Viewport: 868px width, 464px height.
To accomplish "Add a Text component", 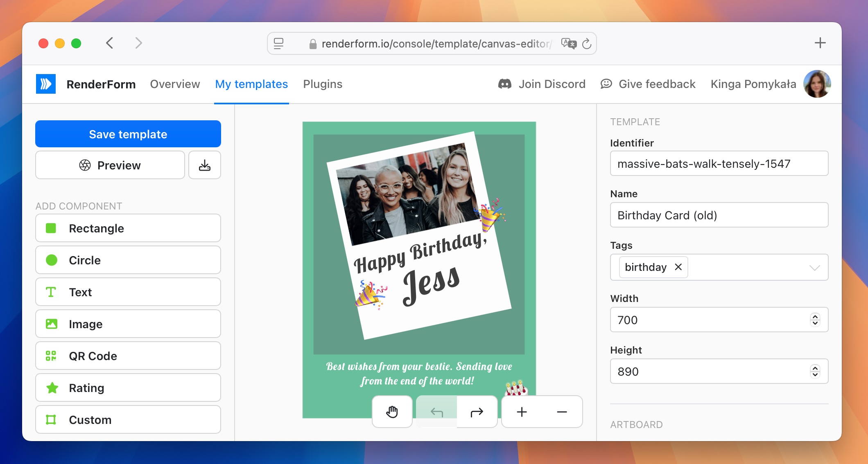I will (x=128, y=292).
